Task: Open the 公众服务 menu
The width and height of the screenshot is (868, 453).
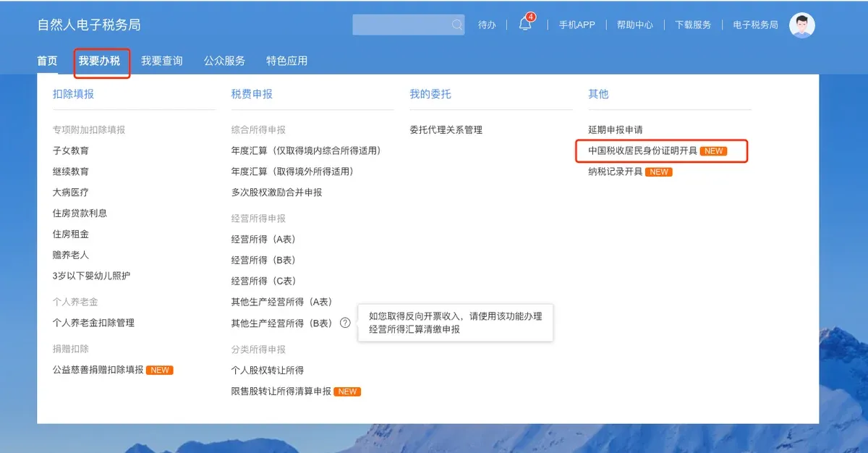Action: tap(225, 61)
